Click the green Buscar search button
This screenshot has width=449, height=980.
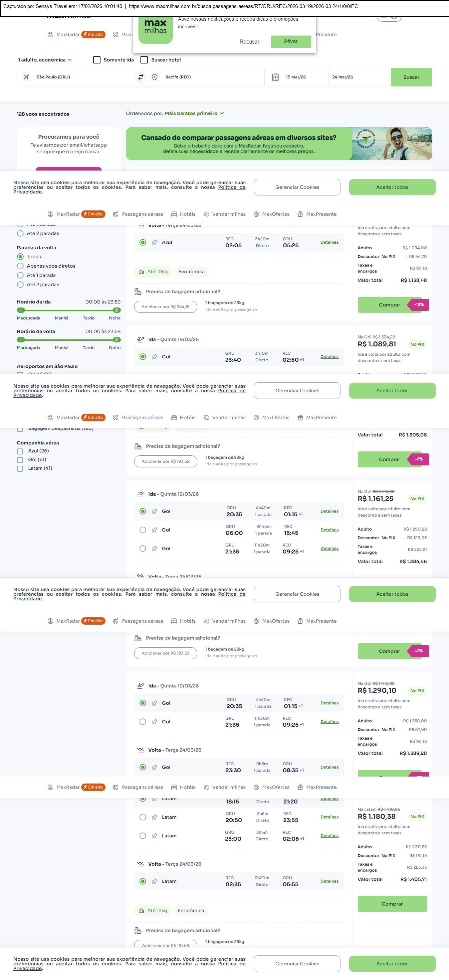(411, 77)
